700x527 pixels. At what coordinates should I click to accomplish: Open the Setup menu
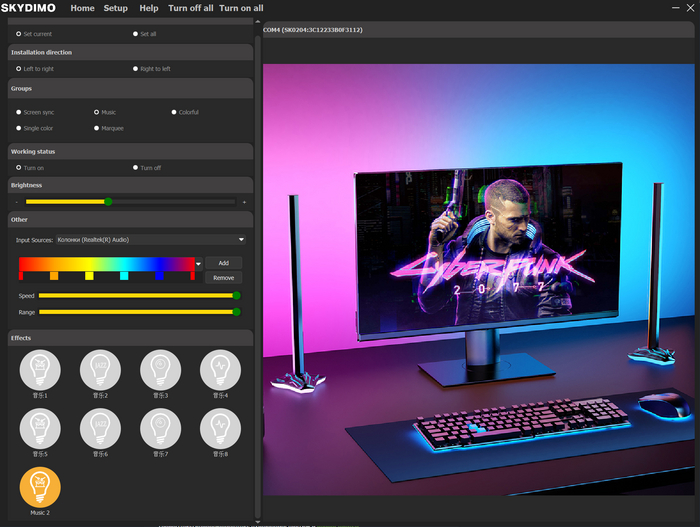point(115,8)
